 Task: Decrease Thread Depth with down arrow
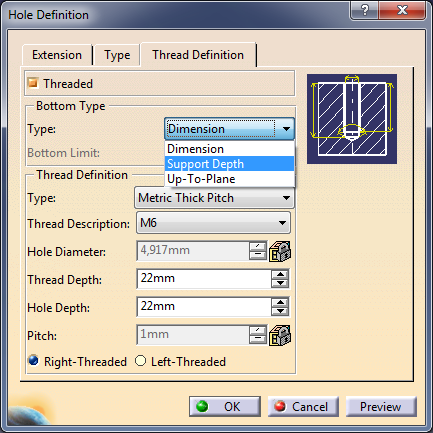click(x=280, y=283)
